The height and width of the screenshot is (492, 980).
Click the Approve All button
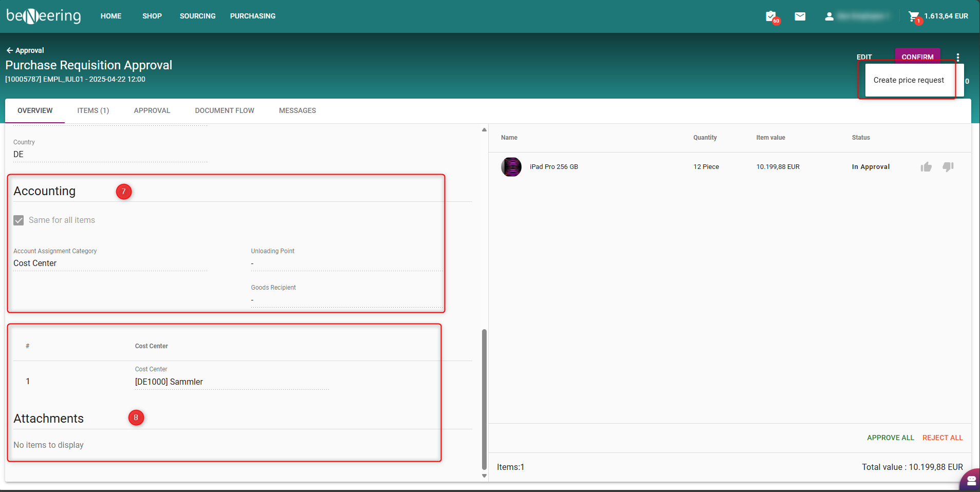point(890,438)
